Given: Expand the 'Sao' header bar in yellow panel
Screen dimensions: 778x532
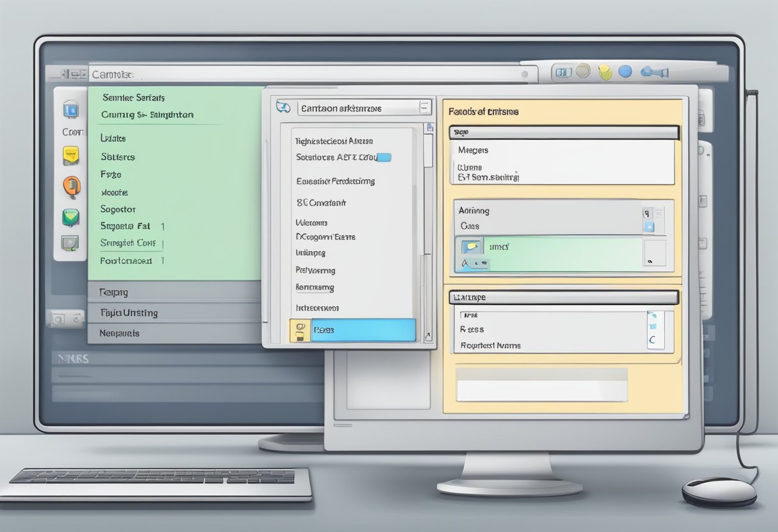Looking at the screenshot, I should [564, 132].
